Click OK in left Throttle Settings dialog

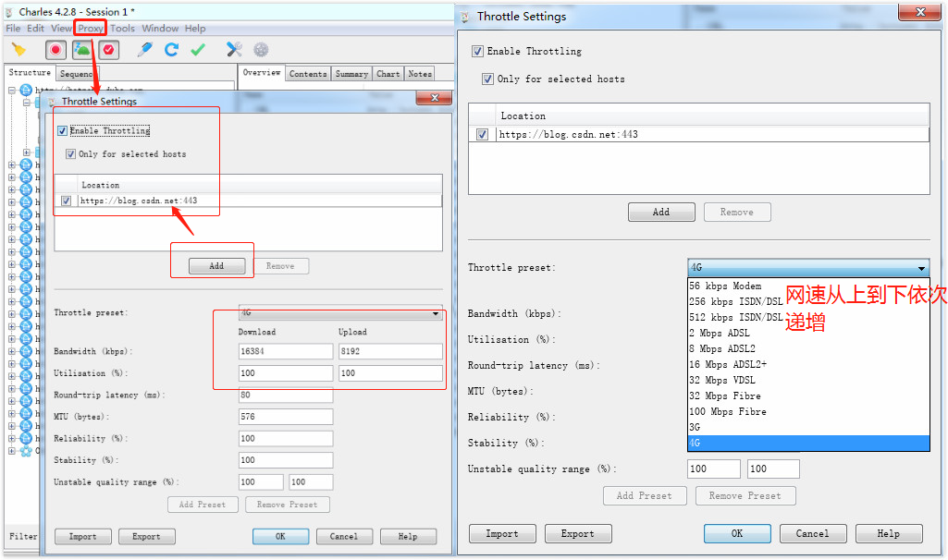[280, 537]
